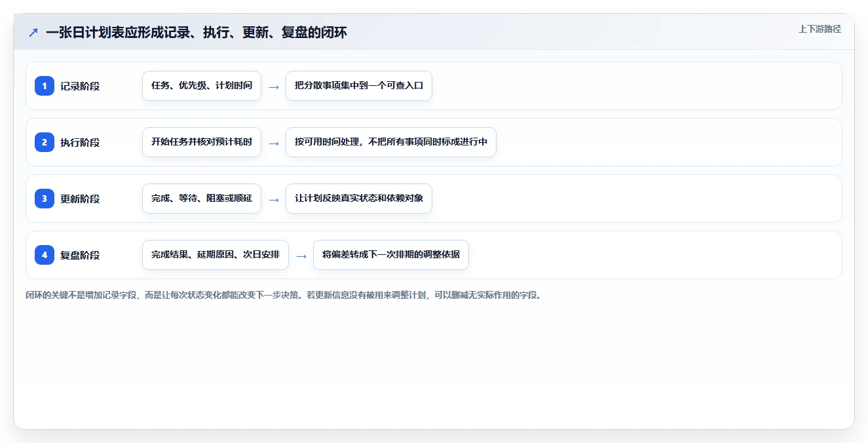Screen dimensions: 868x443
Task: Click the 将偏差转成下一次排期的调整依据 box
Action: [x=391, y=255]
